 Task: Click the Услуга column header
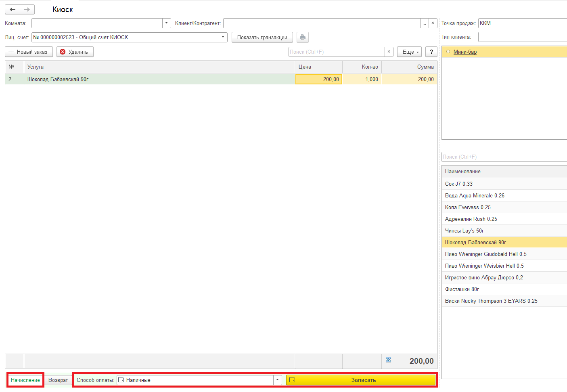tap(159, 67)
